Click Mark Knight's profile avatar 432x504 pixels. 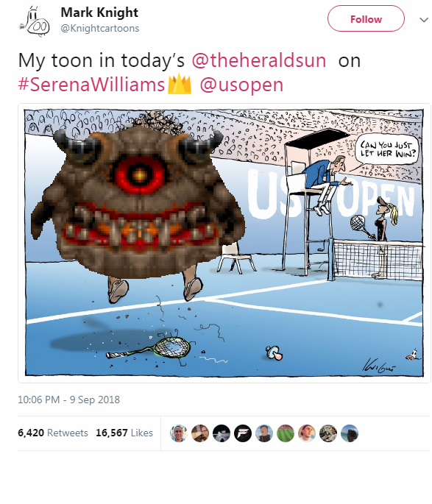point(35,21)
